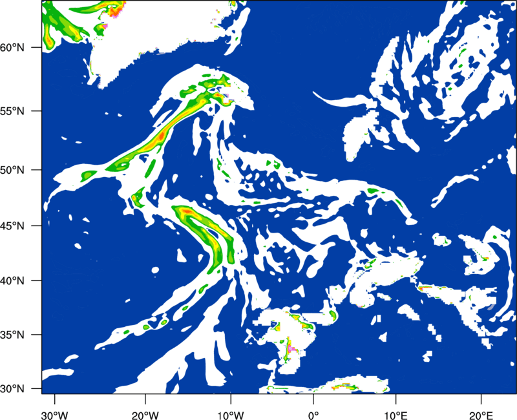Screen dimensions: 517x420
Task: Click the 0° longitude label
Action: coord(313,415)
